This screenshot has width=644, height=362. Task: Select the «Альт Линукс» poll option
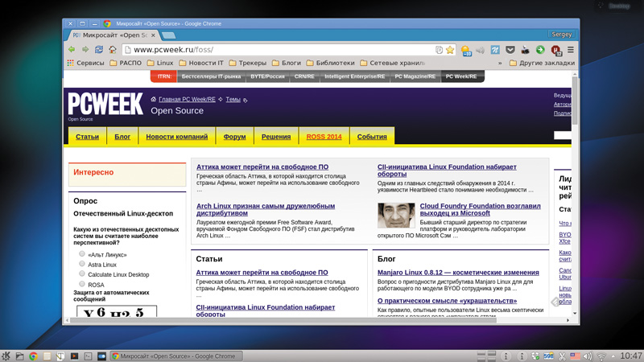82,253
